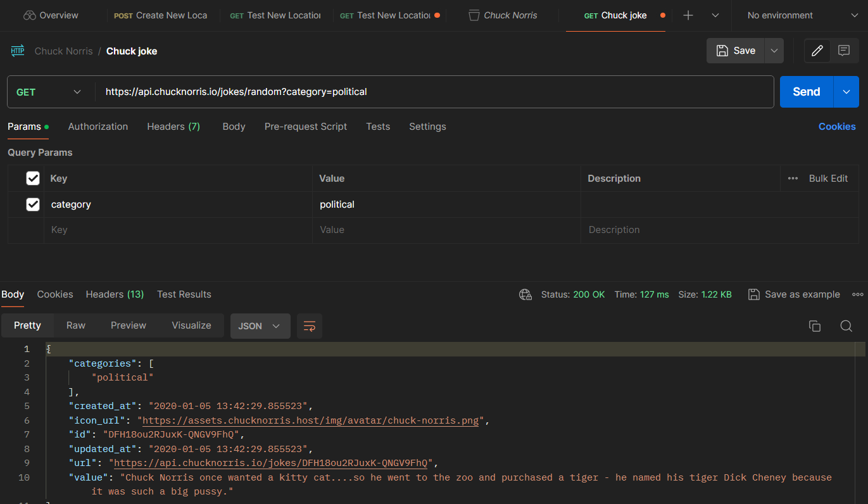Viewport: 868px width, 504px height.
Task: Switch to Raw view
Action: pos(76,325)
